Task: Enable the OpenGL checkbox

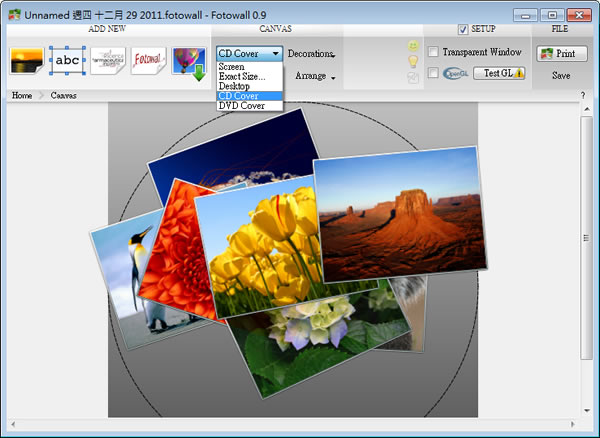Action: pyautogui.click(x=433, y=73)
